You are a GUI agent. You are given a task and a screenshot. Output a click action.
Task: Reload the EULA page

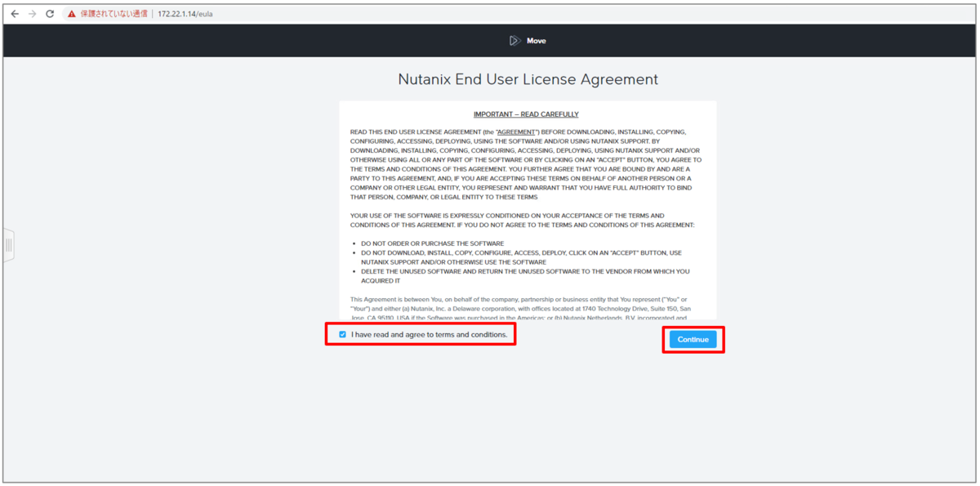point(51,14)
